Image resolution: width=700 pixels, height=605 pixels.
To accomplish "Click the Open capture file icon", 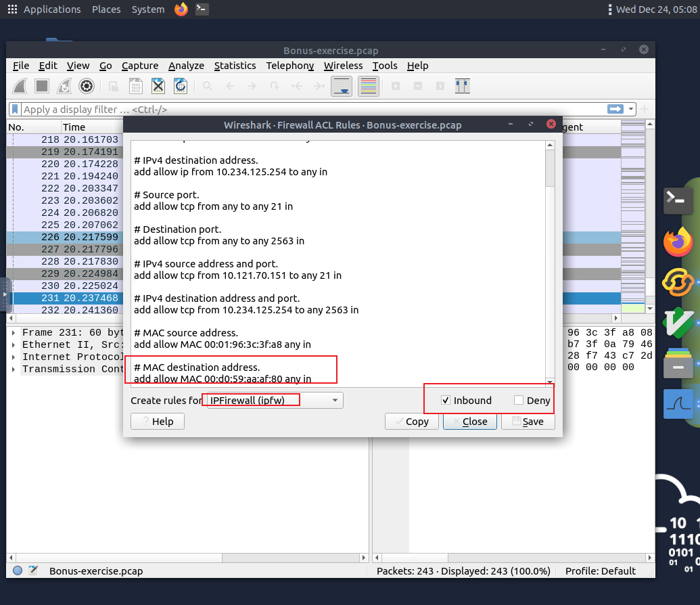I will click(x=114, y=86).
